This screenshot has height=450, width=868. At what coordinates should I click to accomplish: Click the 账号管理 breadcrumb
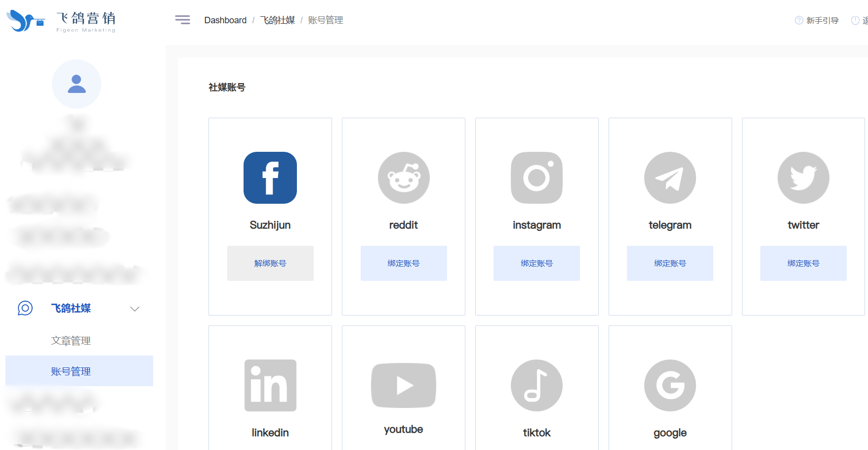tap(326, 20)
